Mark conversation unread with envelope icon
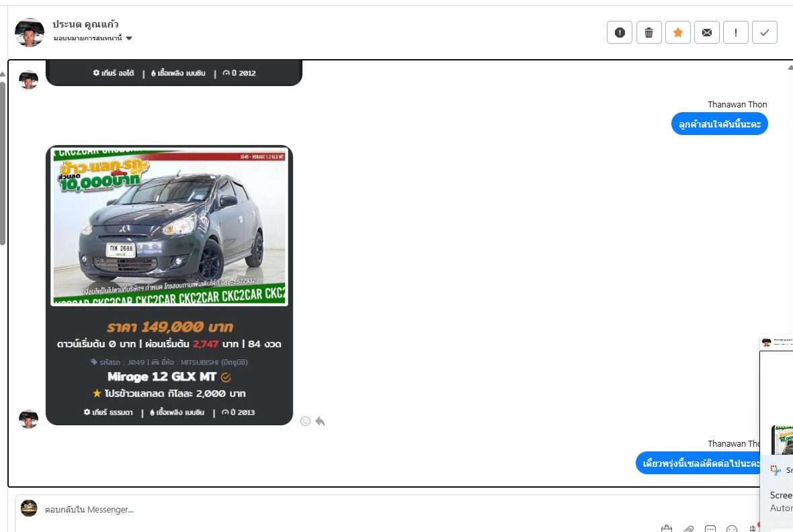Viewport: 793px width, 532px height. [x=706, y=32]
